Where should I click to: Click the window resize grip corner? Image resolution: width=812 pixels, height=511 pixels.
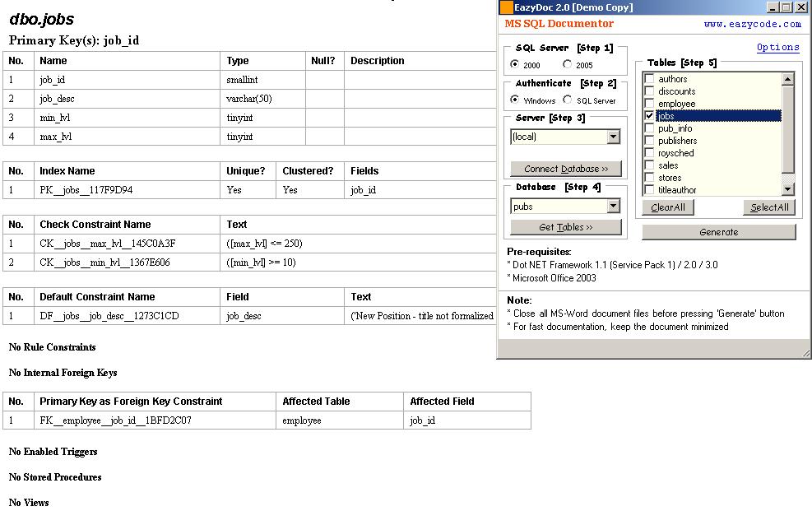pyautogui.click(x=805, y=353)
